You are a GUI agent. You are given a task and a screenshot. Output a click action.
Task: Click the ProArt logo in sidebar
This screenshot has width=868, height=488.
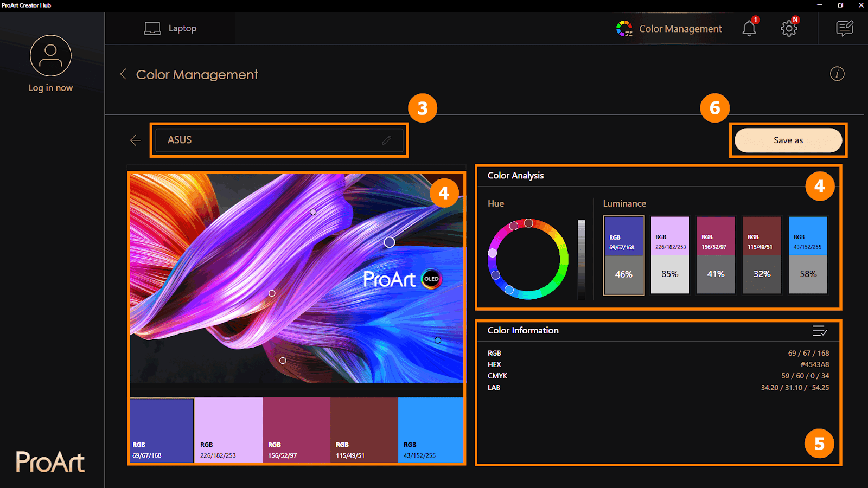point(50,463)
